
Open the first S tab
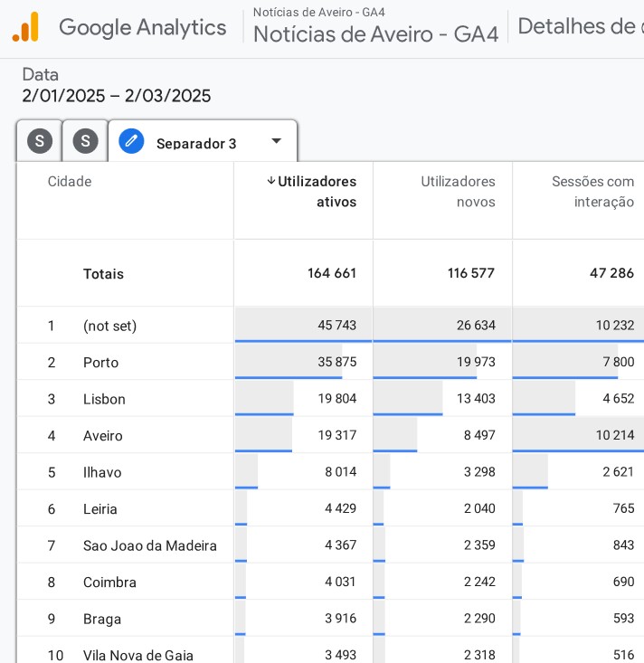click(x=40, y=141)
